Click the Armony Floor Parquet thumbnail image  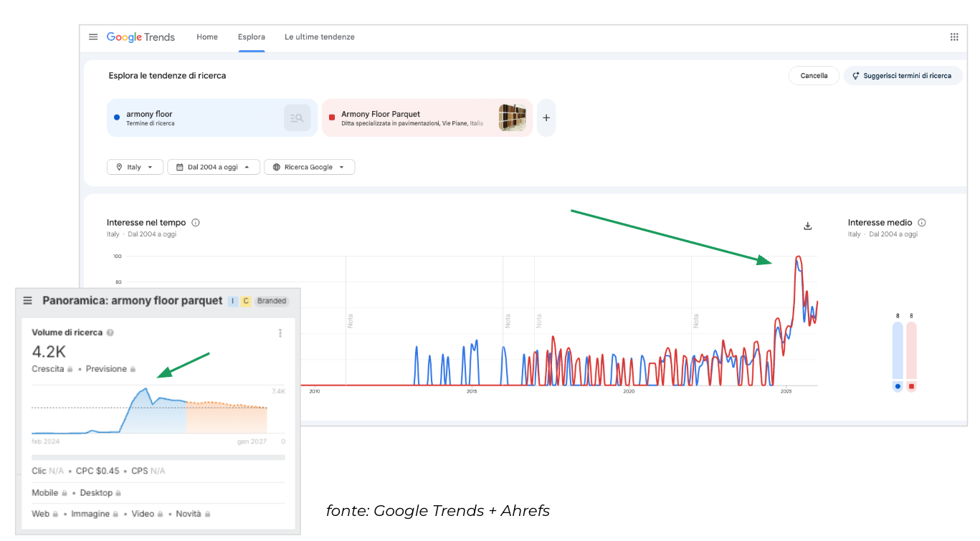[x=513, y=118]
